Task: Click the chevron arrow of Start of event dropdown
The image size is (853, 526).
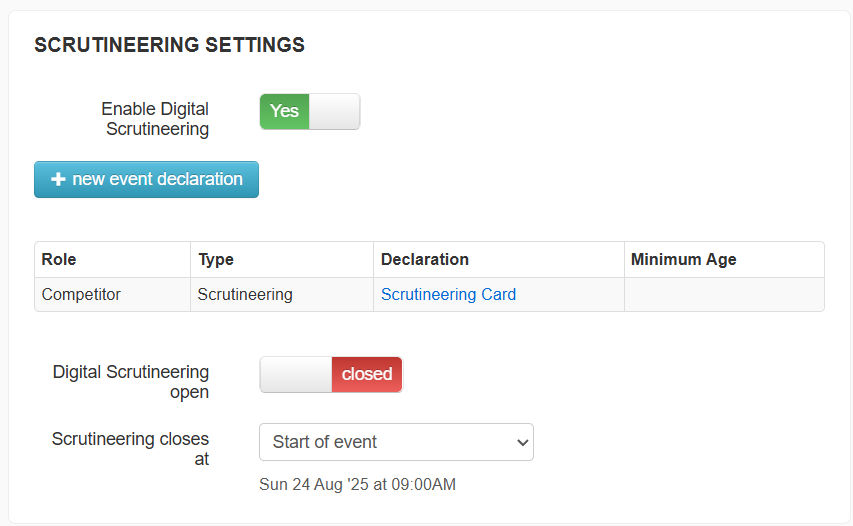Action: point(522,442)
